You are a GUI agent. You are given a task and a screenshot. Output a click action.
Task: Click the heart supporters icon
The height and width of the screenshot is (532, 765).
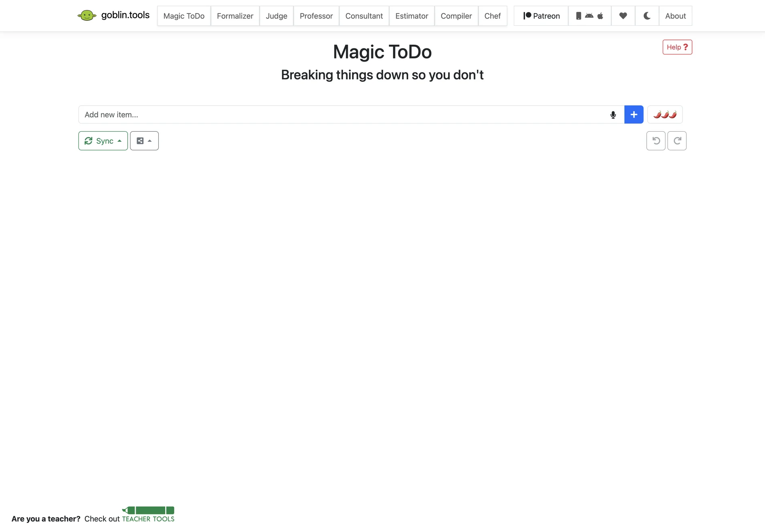coord(623,16)
